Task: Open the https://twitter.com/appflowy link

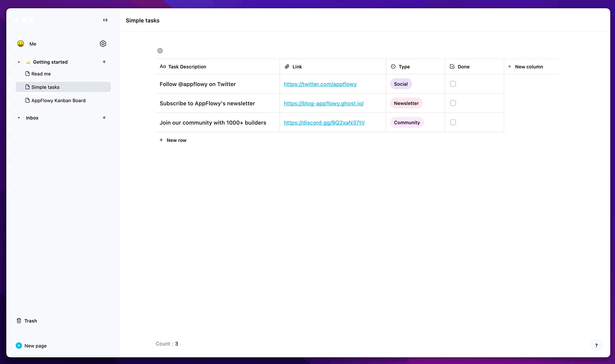Action: pos(320,84)
